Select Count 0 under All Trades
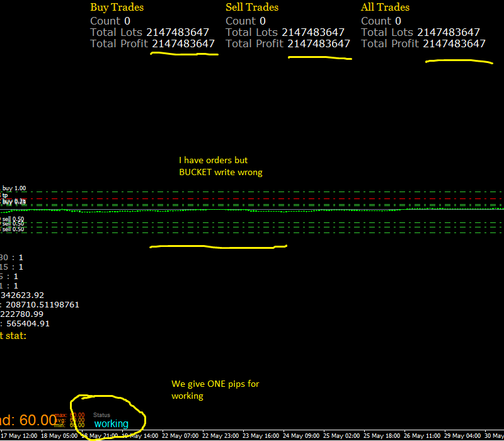The image size is (504, 441). pos(381,21)
